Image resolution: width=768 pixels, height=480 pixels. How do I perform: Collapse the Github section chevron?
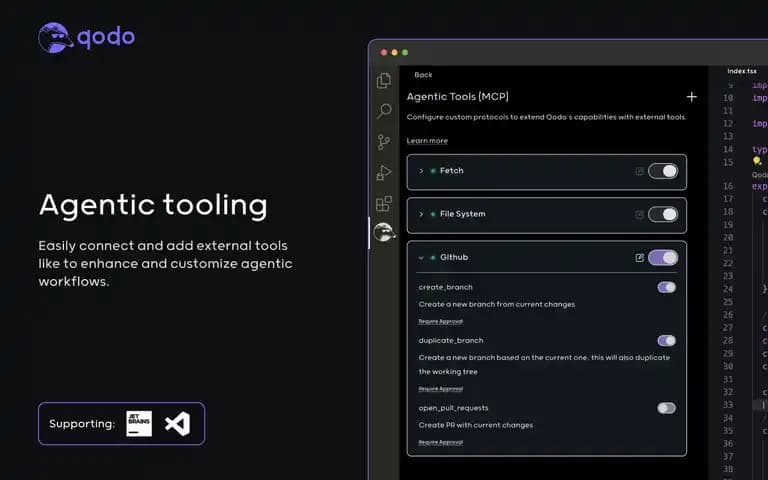421,258
